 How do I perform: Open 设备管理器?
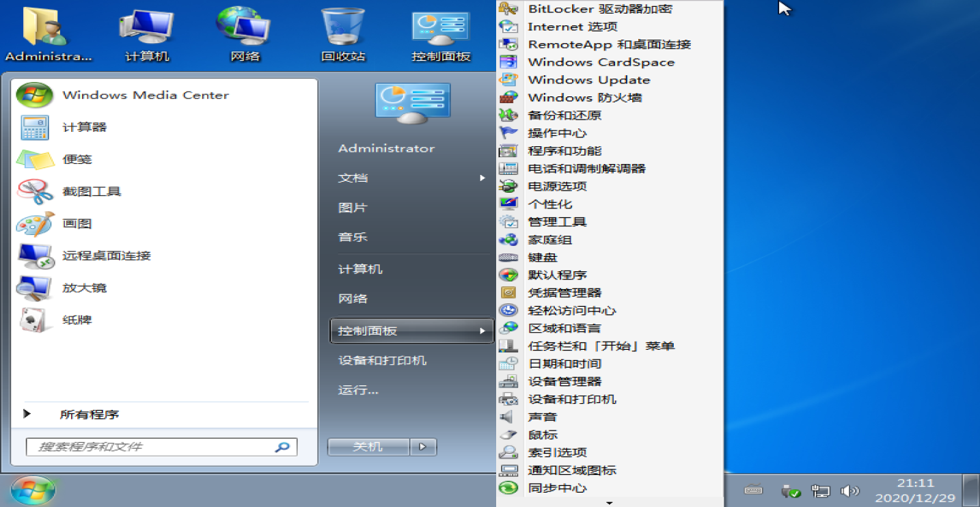click(610, 382)
